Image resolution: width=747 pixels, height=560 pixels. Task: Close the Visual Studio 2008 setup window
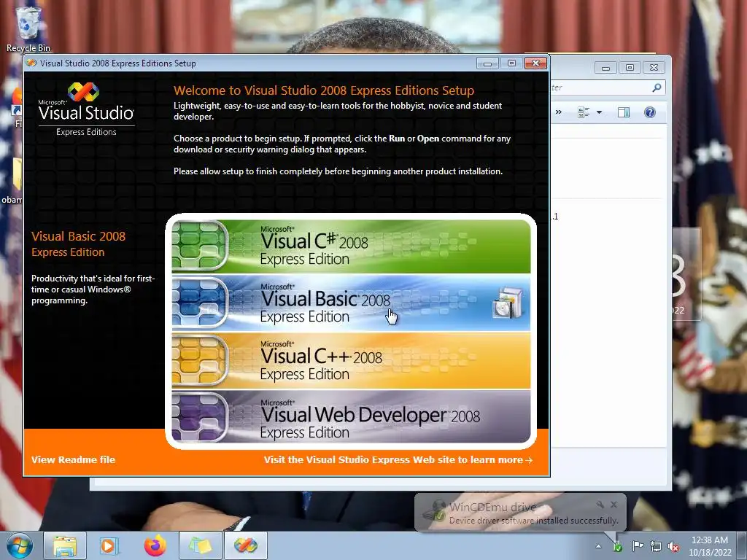(x=535, y=63)
